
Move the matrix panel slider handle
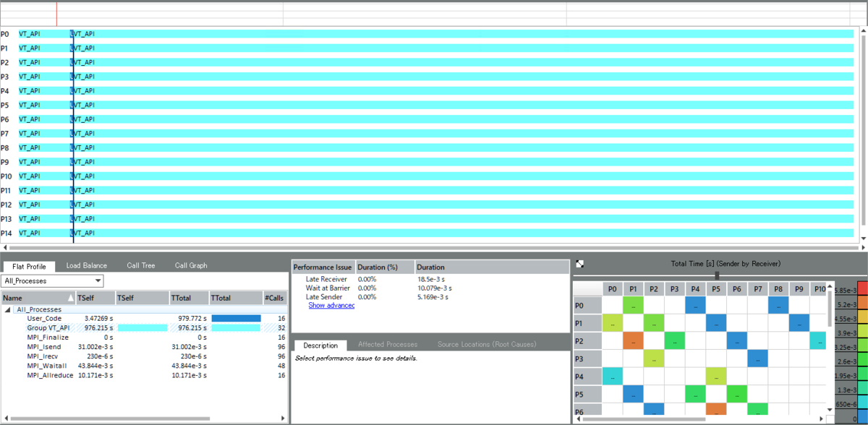tap(717, 275)
